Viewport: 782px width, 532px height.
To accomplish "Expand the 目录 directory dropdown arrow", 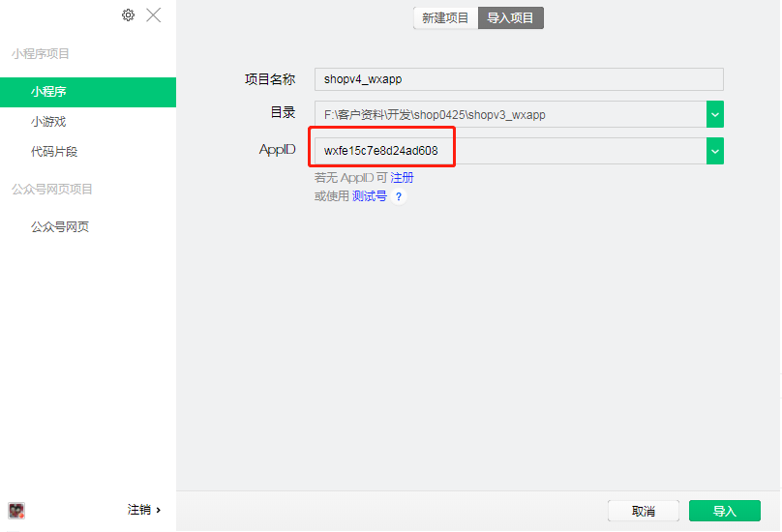I will 714,114.
